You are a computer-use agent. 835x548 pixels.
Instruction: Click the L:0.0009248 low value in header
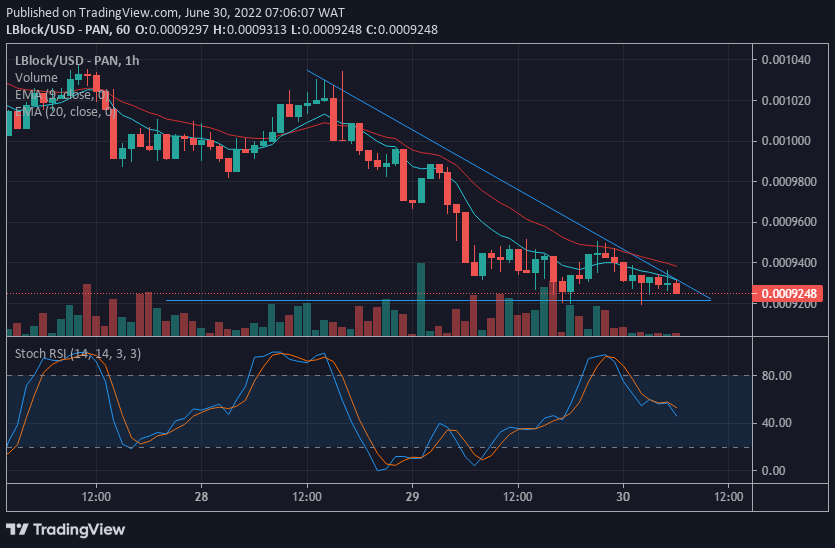(x=326, y=30)
